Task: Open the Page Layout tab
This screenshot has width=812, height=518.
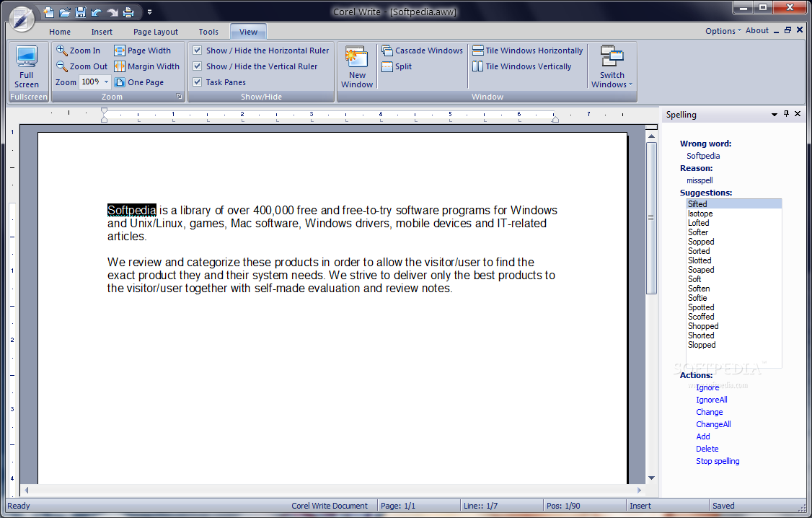Action: [155, 32]
